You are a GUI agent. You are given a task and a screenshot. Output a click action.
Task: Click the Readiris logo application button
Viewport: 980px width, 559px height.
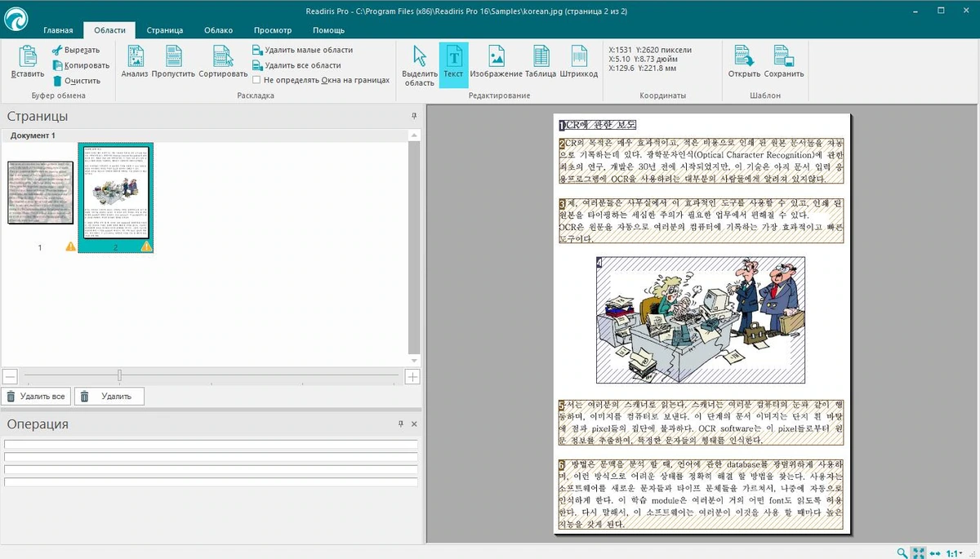point(16,20)
